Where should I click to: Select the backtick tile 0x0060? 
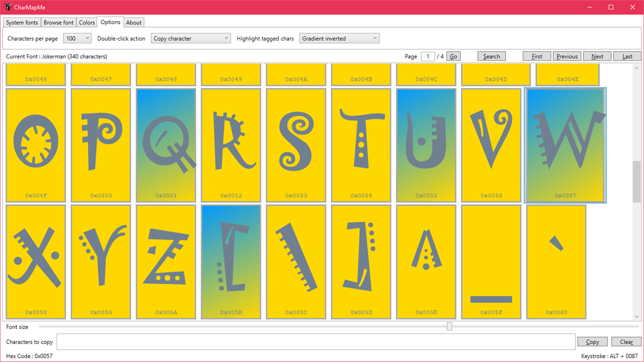pos(556,262)
